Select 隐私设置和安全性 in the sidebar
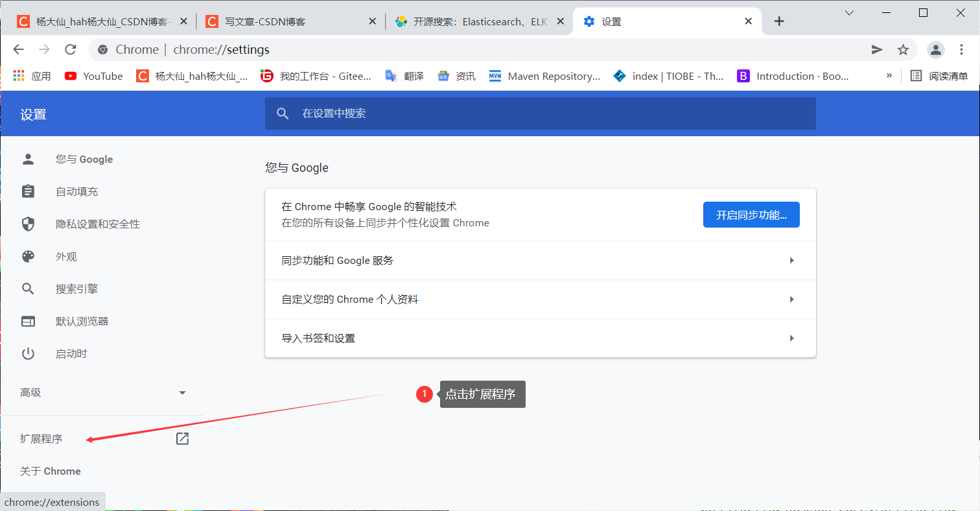The height and width of the screenshot is (511, 980). click(x=98, y=224)
